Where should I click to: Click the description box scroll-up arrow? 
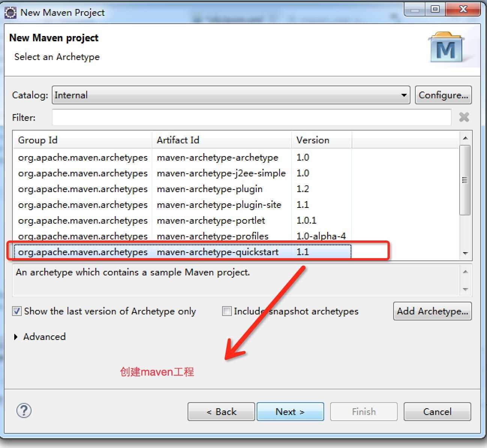pyautogui.click(x=465, y=272)
